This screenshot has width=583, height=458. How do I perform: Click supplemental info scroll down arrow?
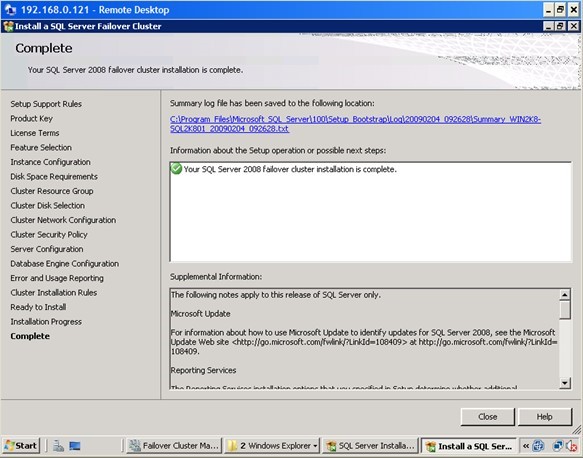pos(565,383)
